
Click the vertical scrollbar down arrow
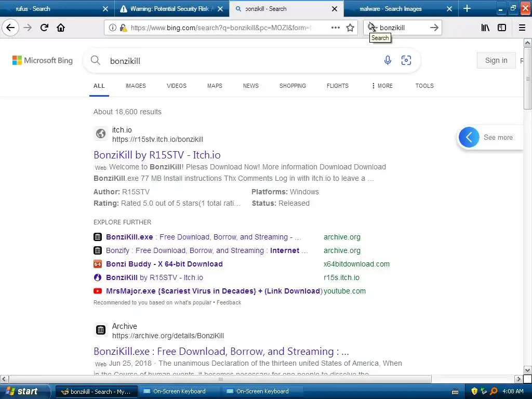tap(528, 370)
